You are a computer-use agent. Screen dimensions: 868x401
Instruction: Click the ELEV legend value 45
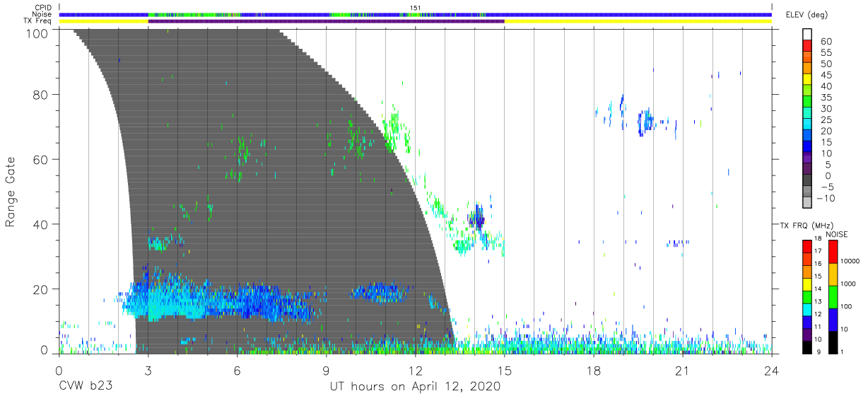coord(826,74)
